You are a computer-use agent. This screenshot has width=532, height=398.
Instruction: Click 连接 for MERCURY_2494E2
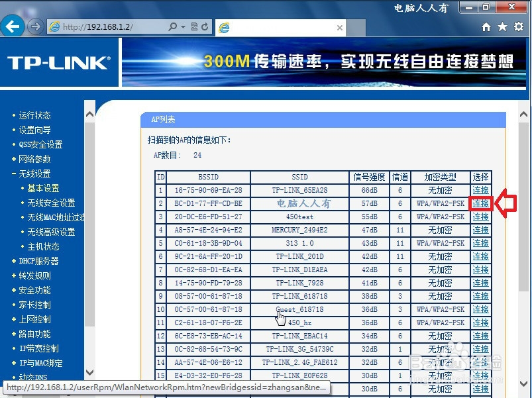pyautogui.click(x=480, y=230)
